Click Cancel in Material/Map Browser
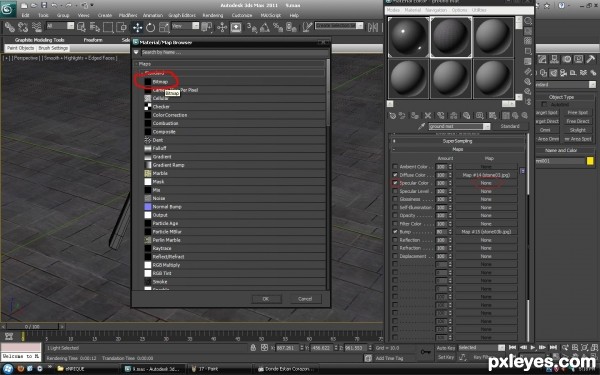Screen dimensions: 600x375 click(x=305, y=299)
